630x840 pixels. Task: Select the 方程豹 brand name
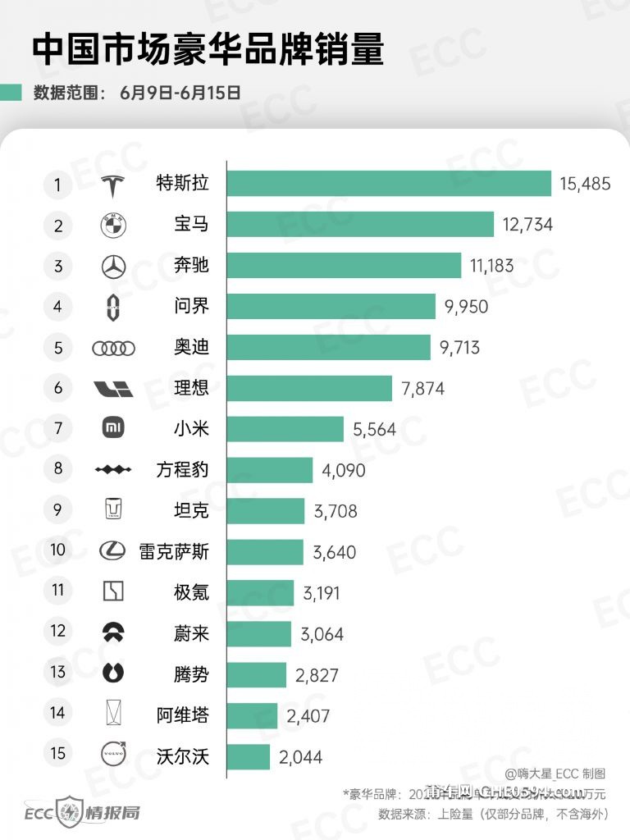(182, 469)
